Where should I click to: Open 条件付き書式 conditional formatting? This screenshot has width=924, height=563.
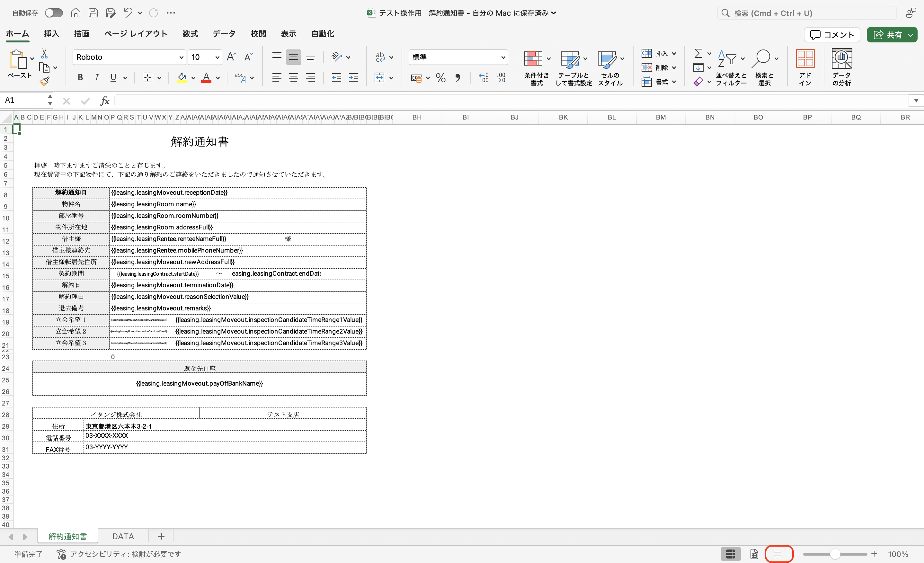[537, 68]
